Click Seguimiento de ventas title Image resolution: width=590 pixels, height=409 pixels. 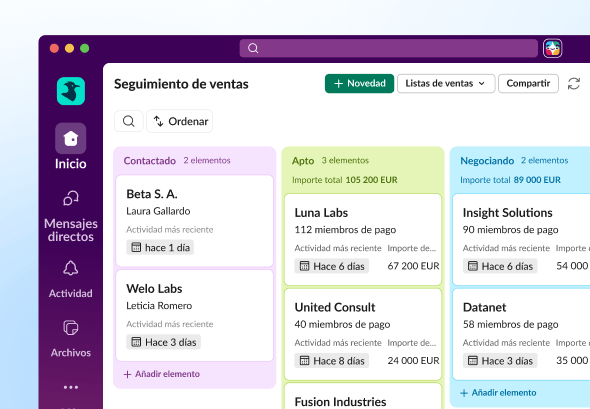pyautogui.click(x=181, y=84)
